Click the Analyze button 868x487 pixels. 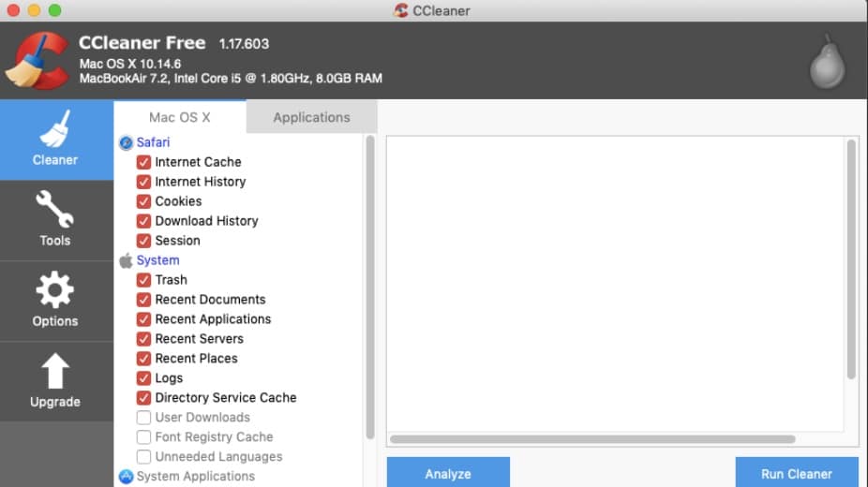tap(448, 473)
